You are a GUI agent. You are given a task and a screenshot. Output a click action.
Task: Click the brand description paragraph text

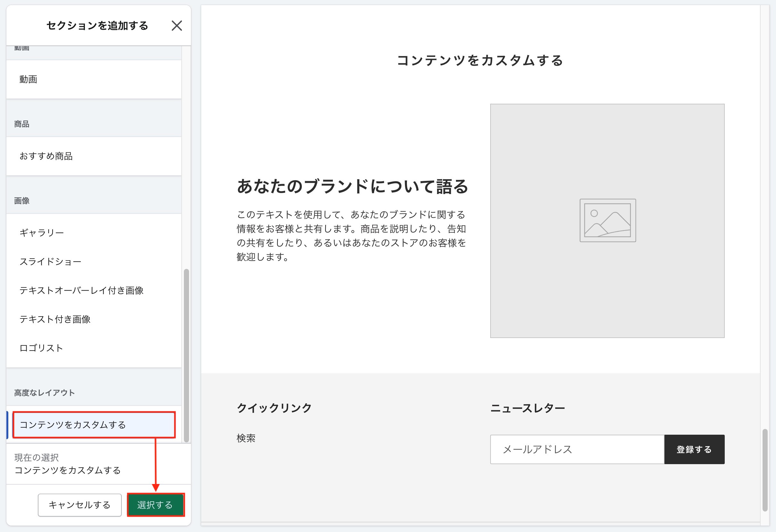coord(351,236)
